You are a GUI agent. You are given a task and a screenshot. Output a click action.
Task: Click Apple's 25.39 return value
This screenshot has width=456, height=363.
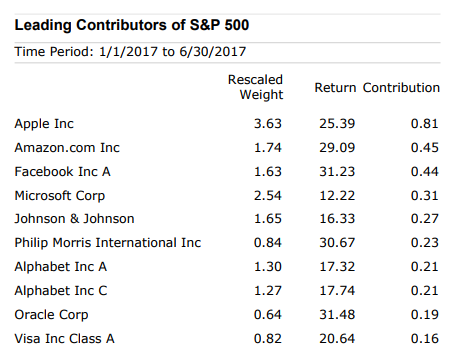(x=337, y=124)
